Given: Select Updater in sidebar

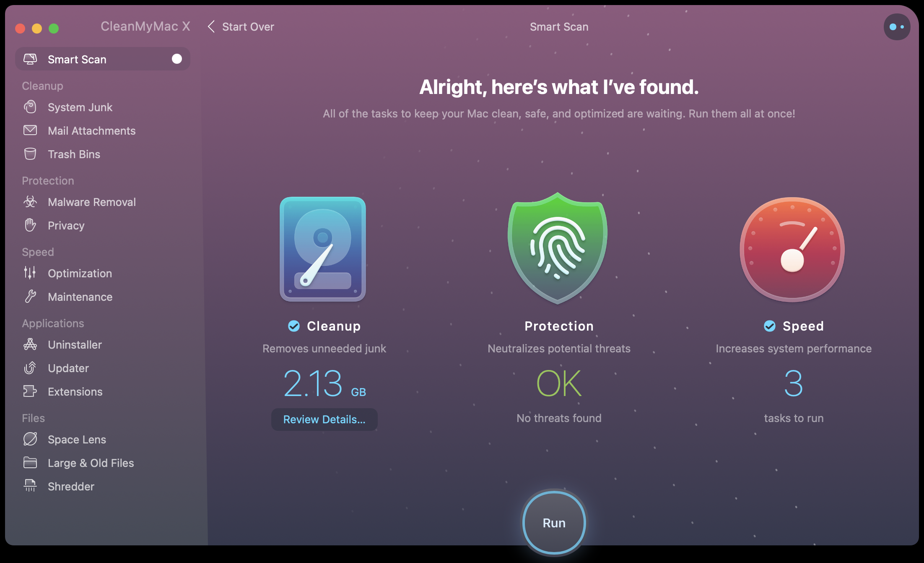Looking at the screenshot, I should click(103, 368).
